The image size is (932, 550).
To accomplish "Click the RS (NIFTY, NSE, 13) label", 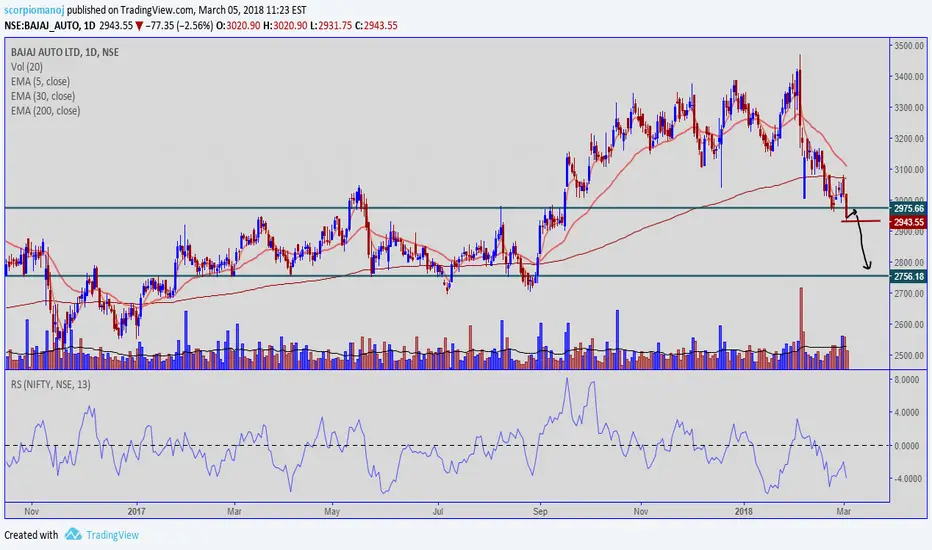I will 51,385.
